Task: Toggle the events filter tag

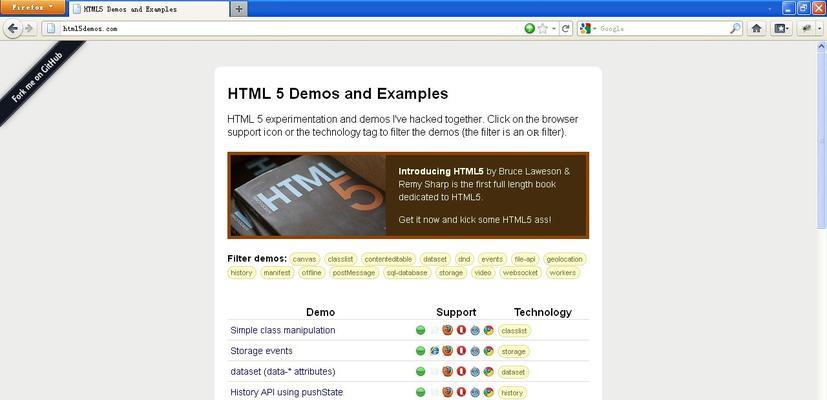Action: [492, 259]
